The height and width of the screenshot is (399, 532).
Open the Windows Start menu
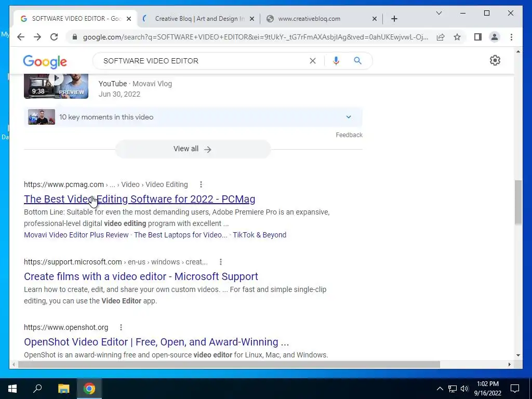(x=12, y=389)
